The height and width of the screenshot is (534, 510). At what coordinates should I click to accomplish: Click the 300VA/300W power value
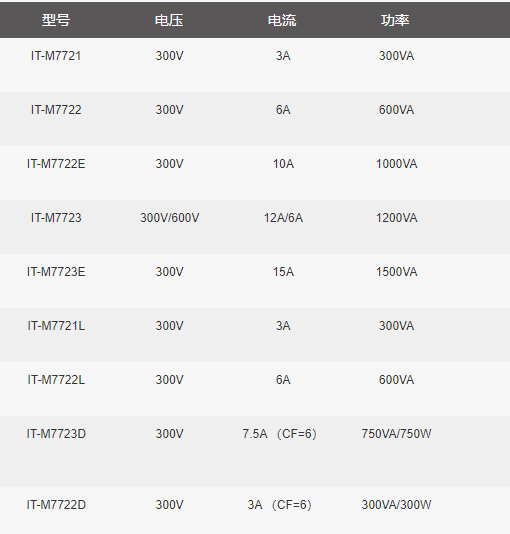pyautogui.click(x=397, y=505)
